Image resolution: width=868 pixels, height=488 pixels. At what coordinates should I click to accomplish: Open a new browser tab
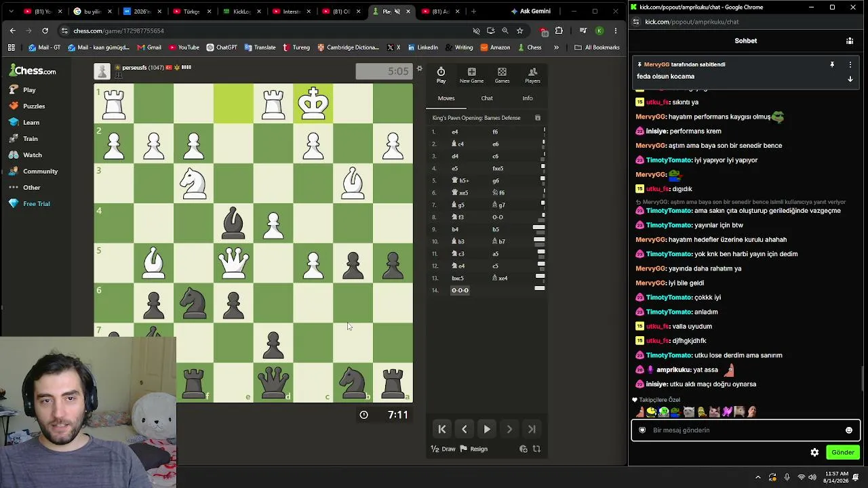(473, 12)
